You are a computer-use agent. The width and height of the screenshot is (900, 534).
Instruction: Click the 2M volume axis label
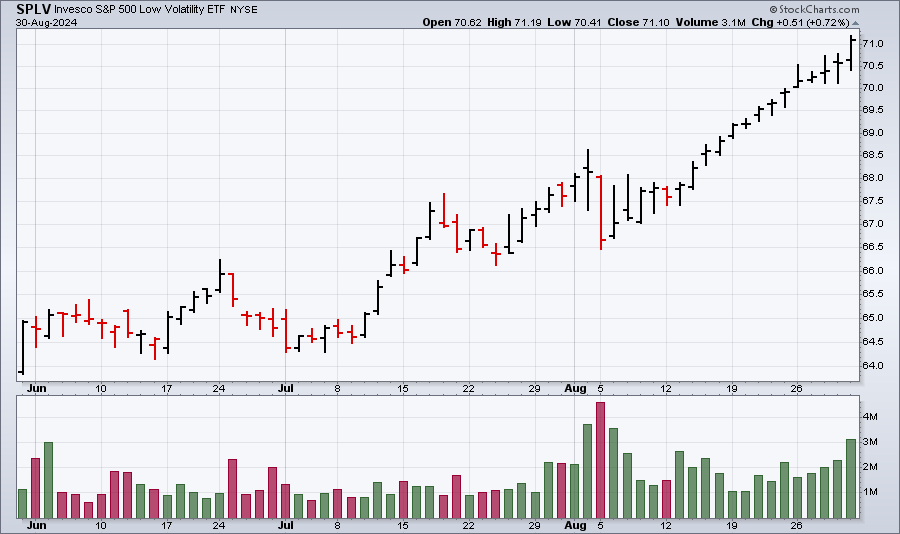(x=870, y=467)
